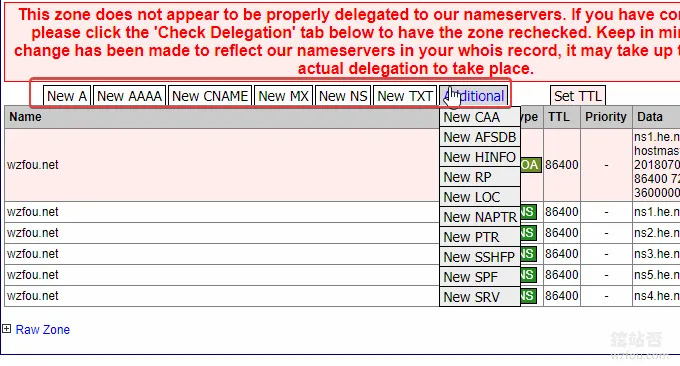680x366 pixels.
Task: Select New CAA from the menu
Action: pyautogui.click(x=480, y=117)
